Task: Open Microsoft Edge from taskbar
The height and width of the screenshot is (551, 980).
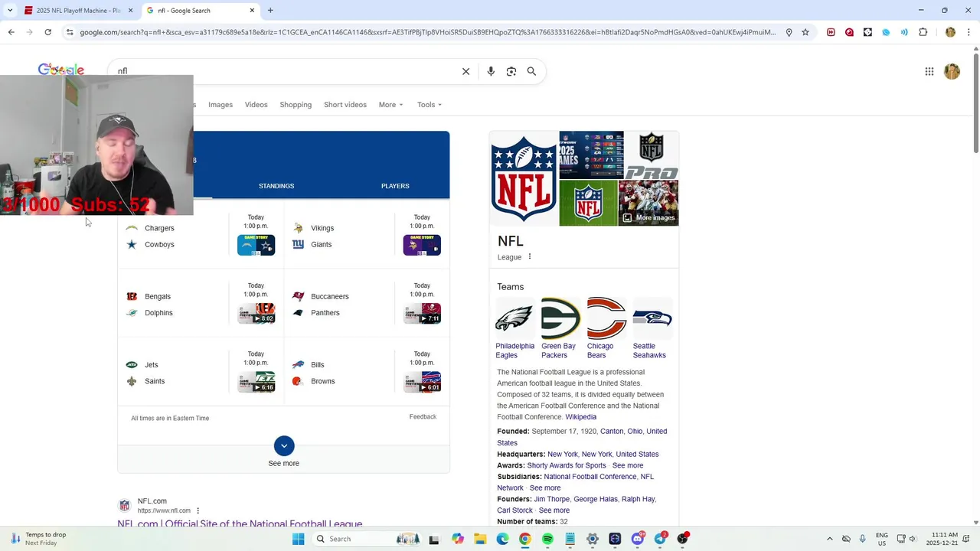Action: pyautogui.click(x=502, y=539)
